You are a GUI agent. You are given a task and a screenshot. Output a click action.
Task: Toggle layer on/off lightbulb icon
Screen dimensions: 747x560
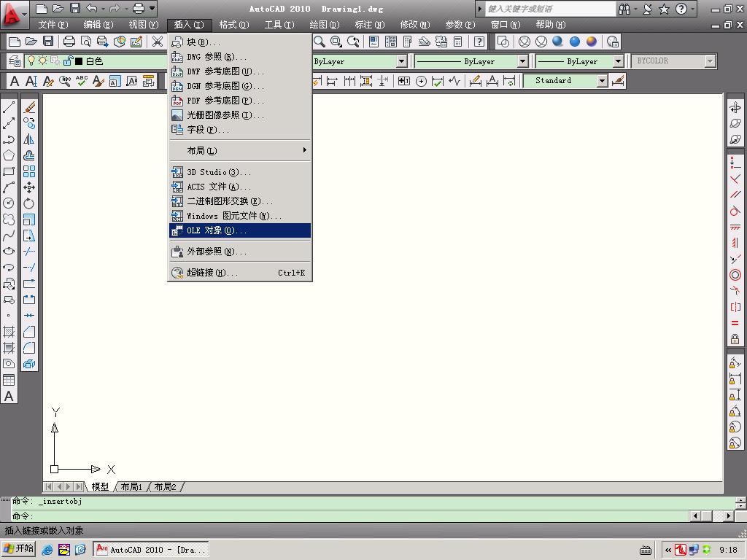point(31,61)
